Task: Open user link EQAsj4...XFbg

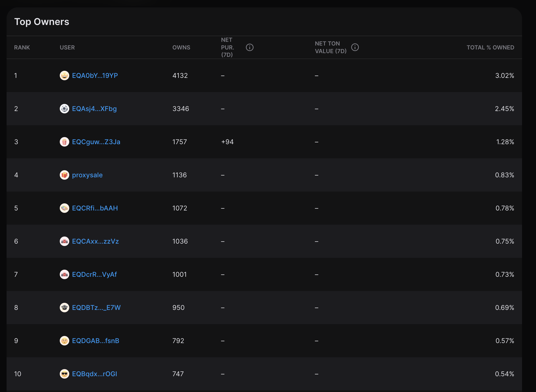Action: (x=94, y=109)
